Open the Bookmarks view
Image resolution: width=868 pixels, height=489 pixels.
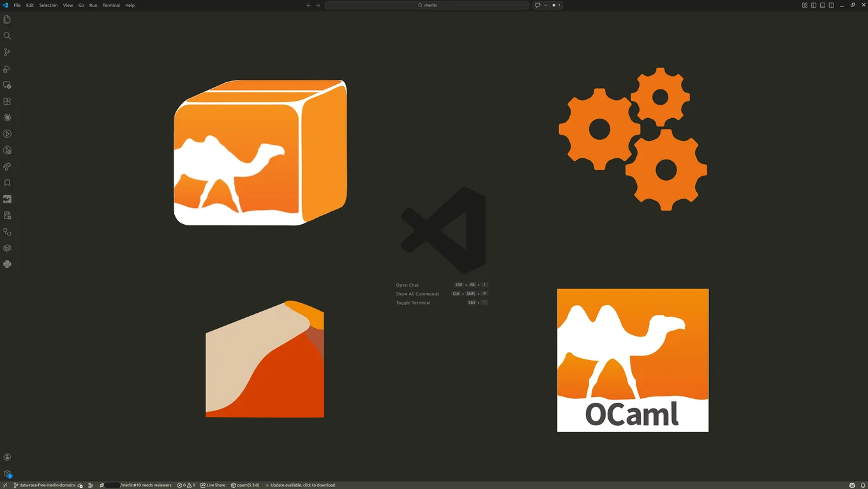click(7, 183)
